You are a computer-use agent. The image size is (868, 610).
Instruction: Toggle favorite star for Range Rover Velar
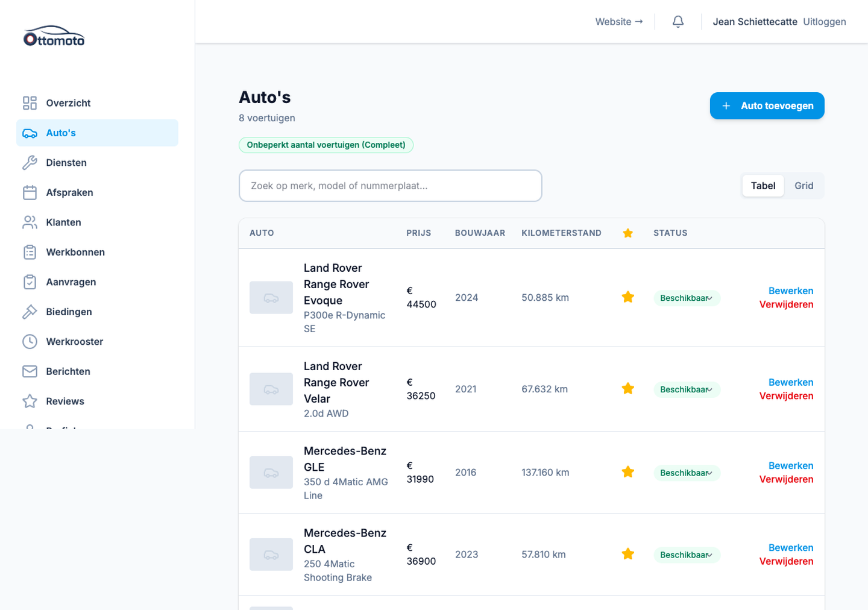(x=628, y=389)
